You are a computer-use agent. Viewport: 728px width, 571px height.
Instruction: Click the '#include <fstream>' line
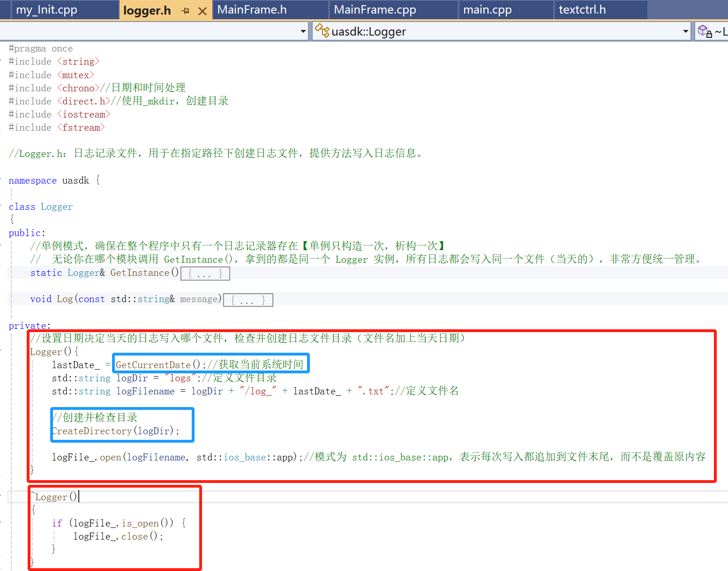57,127
